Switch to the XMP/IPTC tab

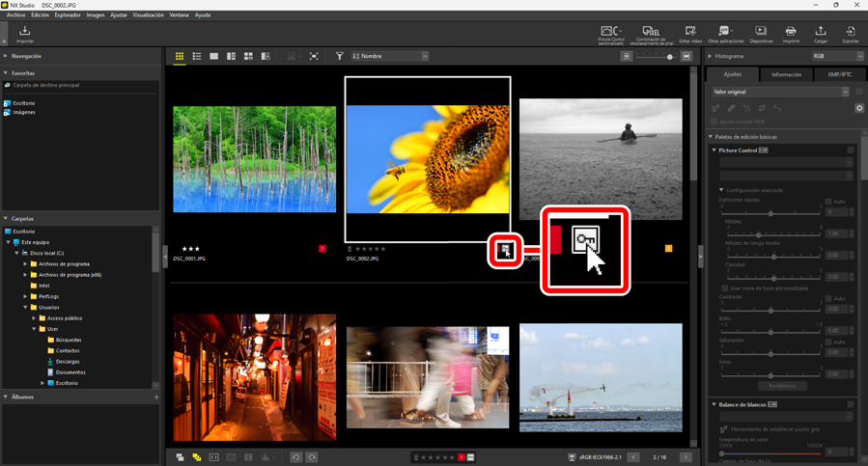click(839, 74)
